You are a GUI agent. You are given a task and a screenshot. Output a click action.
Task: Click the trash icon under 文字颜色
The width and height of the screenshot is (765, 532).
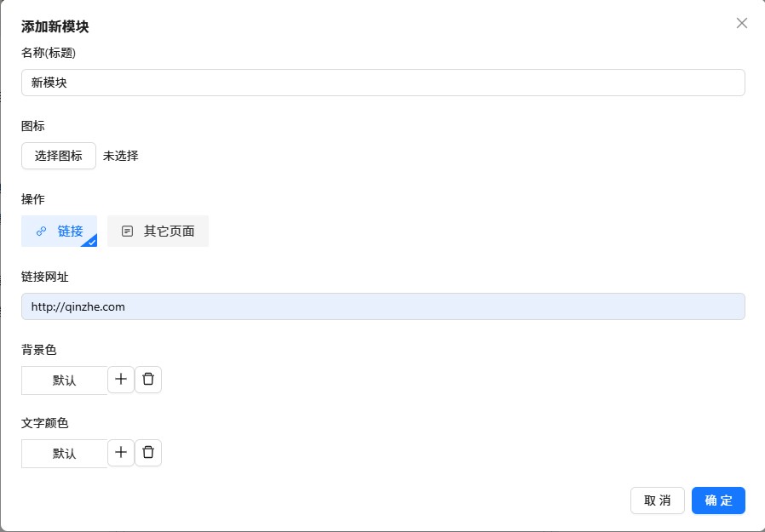pyautogui.click(x=148, y=453)
